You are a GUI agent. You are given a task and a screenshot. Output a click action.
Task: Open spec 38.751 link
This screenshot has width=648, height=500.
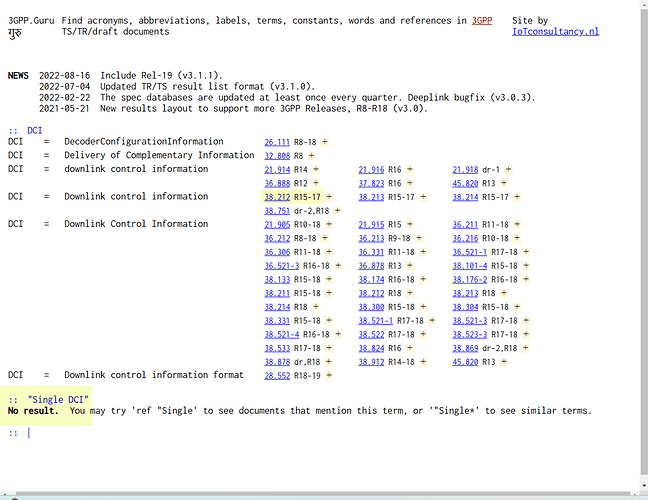click(277, 211)
